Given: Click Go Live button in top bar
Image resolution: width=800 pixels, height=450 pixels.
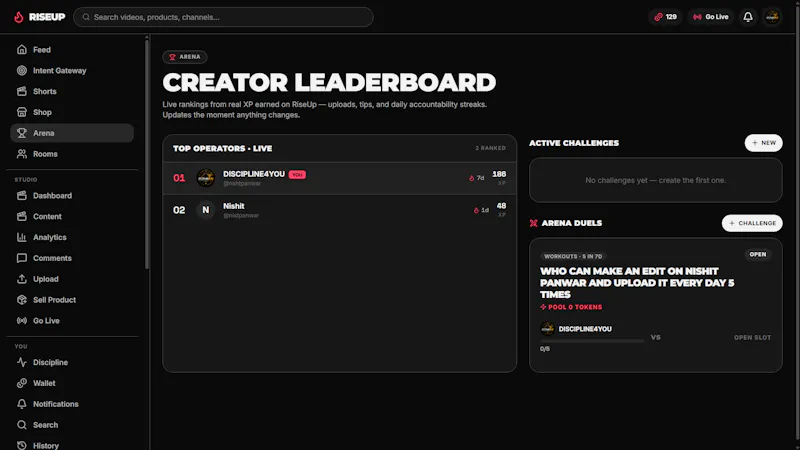Looking at the screenshot, I should click(x=711, y=17).
